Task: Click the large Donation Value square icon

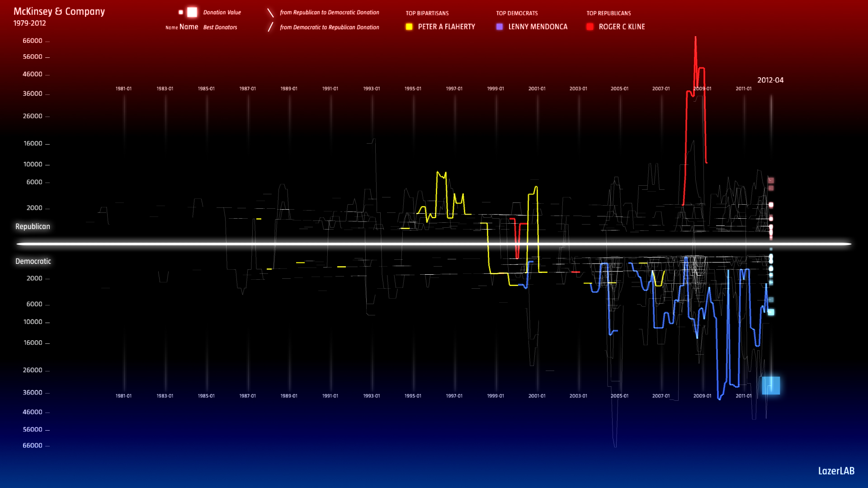Action: [x=192, y=12]
